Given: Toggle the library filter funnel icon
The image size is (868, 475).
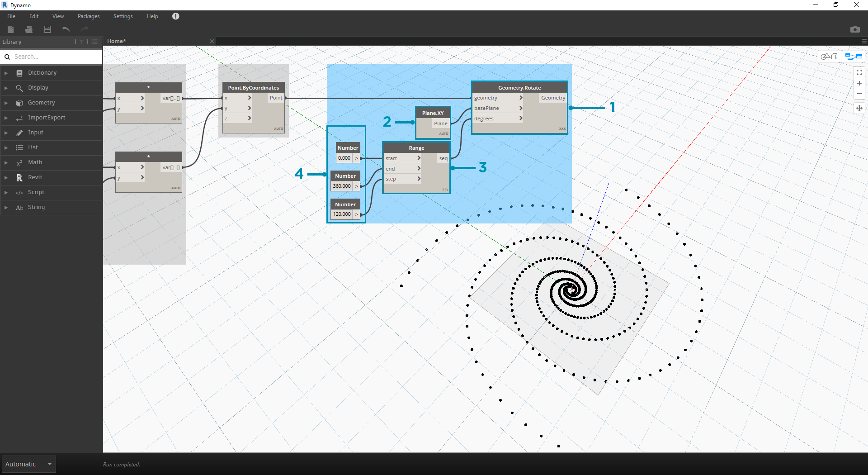Looking at the screenshot, I should pos(81,42).
